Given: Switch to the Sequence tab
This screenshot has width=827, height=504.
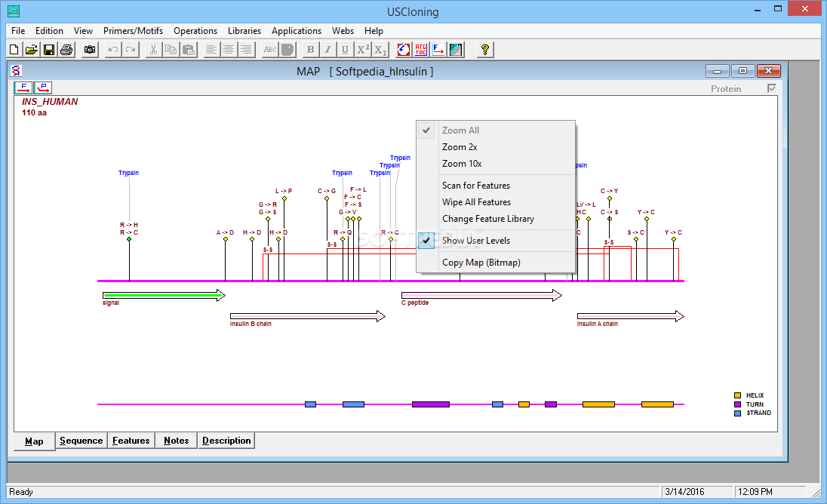Looking at the screenshot, I should click(x=81, y=440).
